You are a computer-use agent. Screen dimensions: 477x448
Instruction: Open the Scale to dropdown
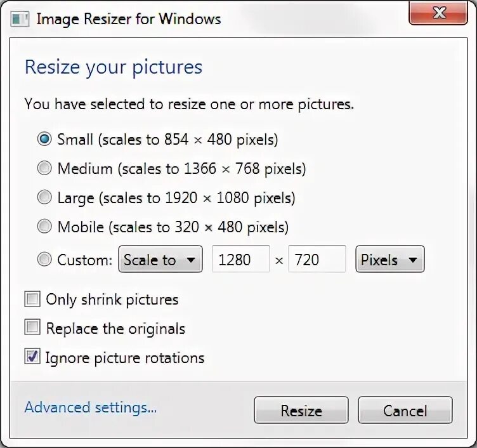click(160, 259)
